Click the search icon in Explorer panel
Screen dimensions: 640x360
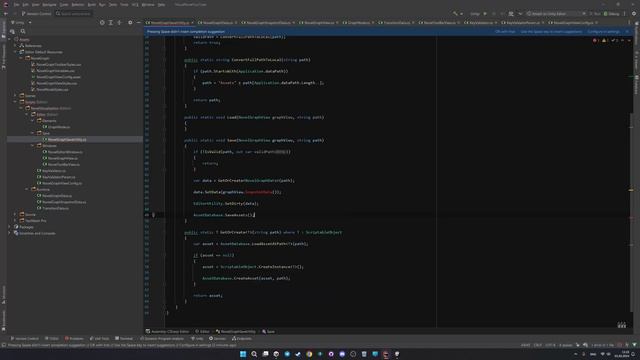[23, 31]
